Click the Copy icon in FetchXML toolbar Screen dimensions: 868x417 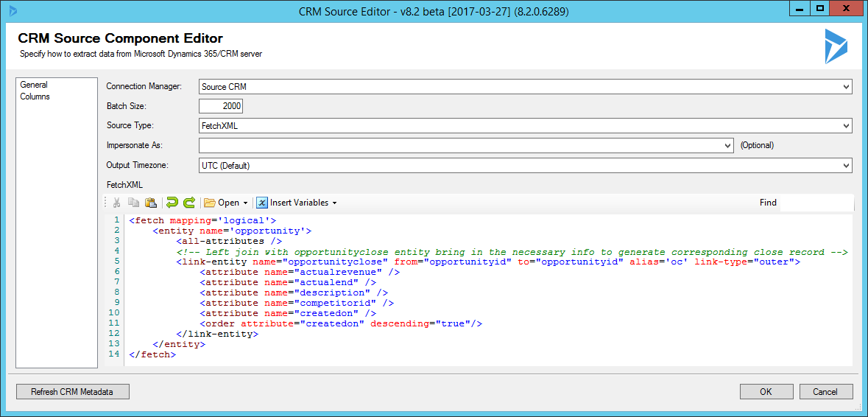tap(133, 203)
